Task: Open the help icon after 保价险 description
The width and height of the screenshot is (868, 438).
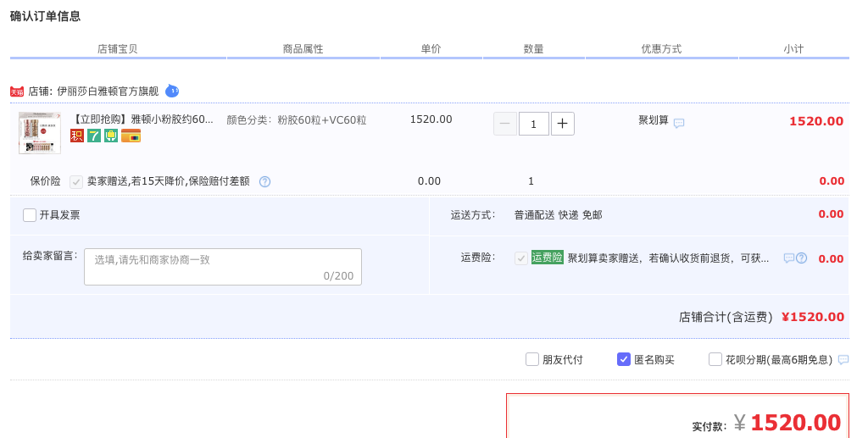Action: pos(265,181)
